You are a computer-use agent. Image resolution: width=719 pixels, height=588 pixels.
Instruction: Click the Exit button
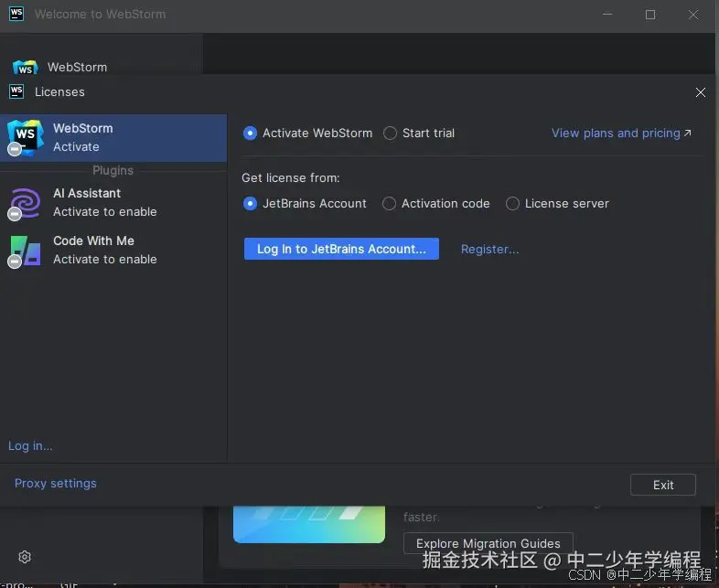coord(663,485)
